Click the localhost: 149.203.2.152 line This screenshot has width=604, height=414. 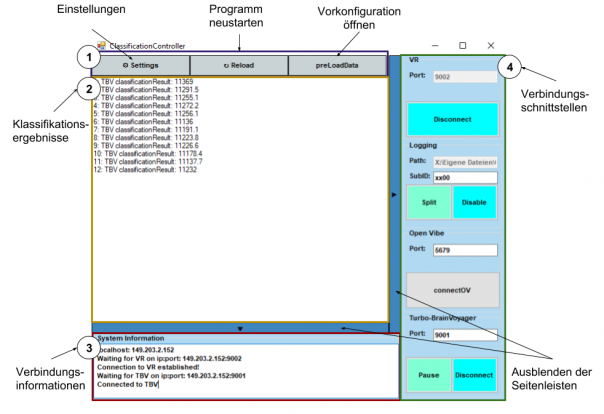click(136, 350)
